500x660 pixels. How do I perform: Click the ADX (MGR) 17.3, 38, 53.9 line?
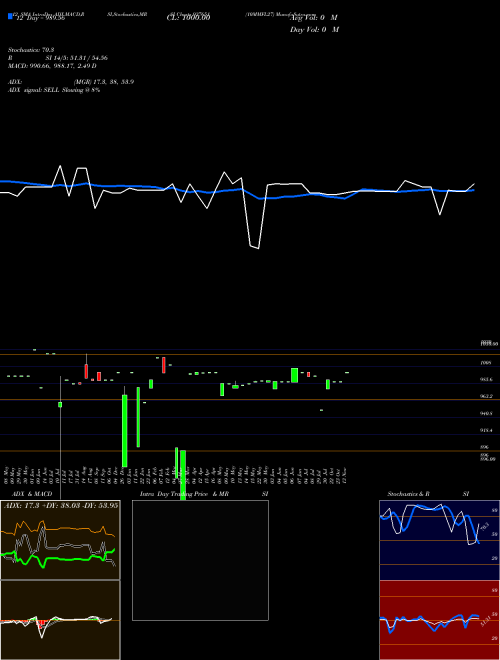coord(71,82)
